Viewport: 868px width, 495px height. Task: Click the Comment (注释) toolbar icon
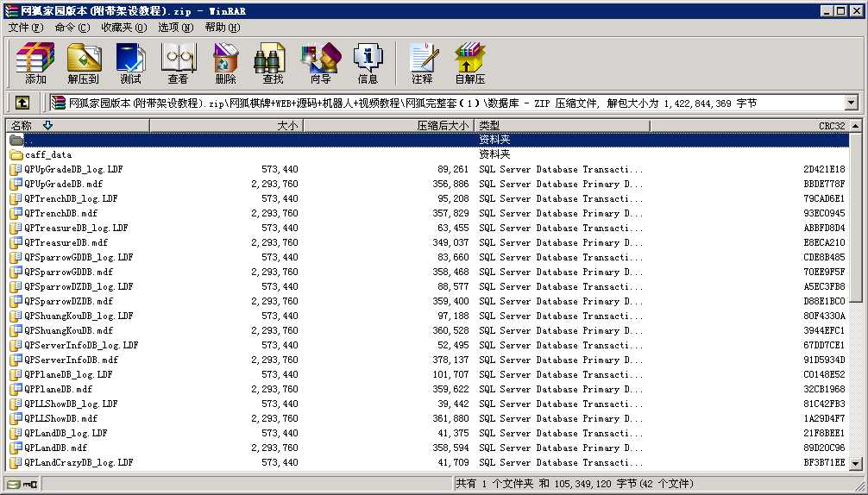click(x=423, y=63)
